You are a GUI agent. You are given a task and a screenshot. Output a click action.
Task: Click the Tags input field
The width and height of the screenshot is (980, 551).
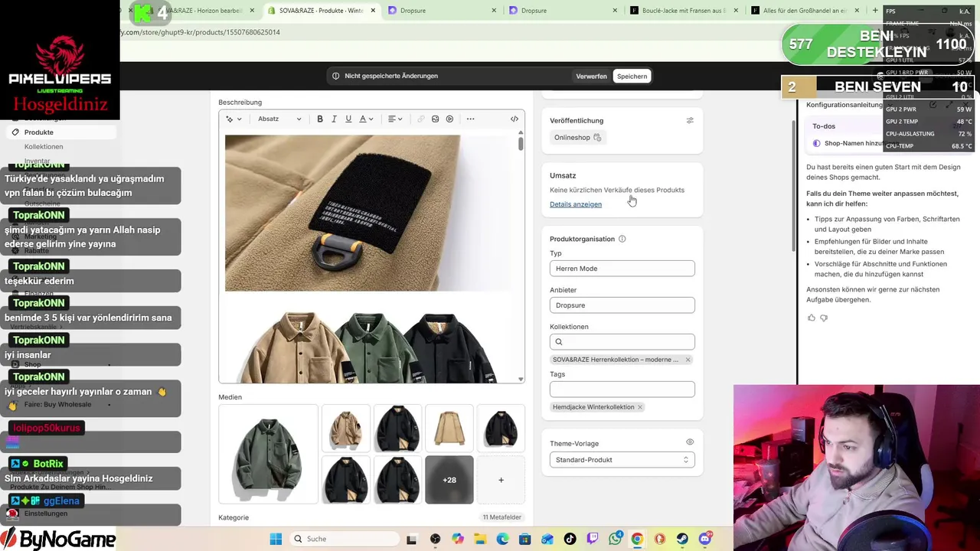(622, 390)
